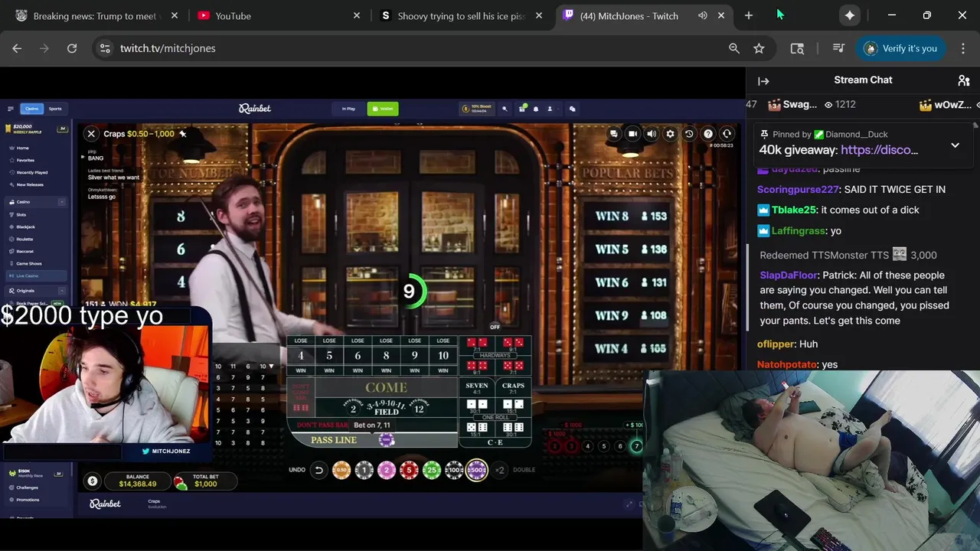Double the bet with the x2 button
Screen dimensions: 980x551
pyautogui.click(x=500, y=470)
